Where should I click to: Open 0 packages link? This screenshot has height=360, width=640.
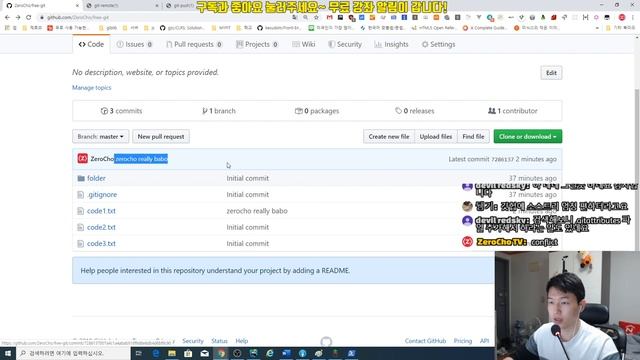317,111
